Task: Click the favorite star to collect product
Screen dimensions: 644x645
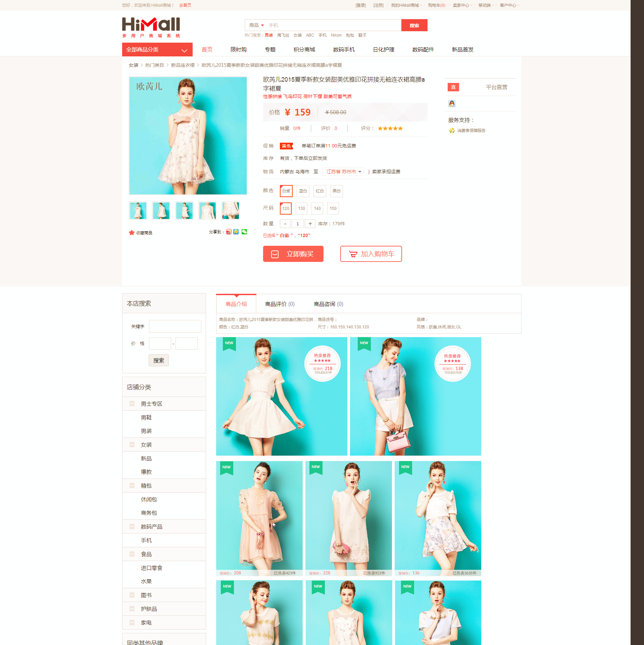Action: click(x=132, y=233)
